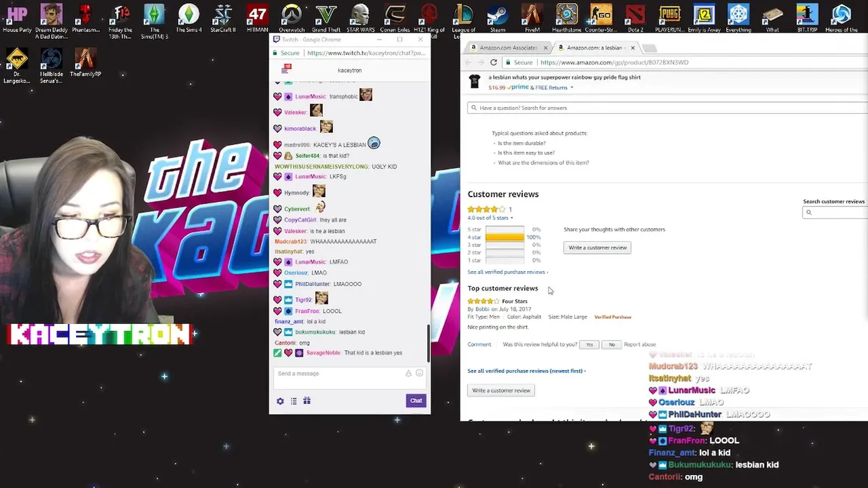The height and width of the screenshot is (488, 868).
Task: Click the Have a question search box
Action: pyautogui.click(x=667, y=108)
